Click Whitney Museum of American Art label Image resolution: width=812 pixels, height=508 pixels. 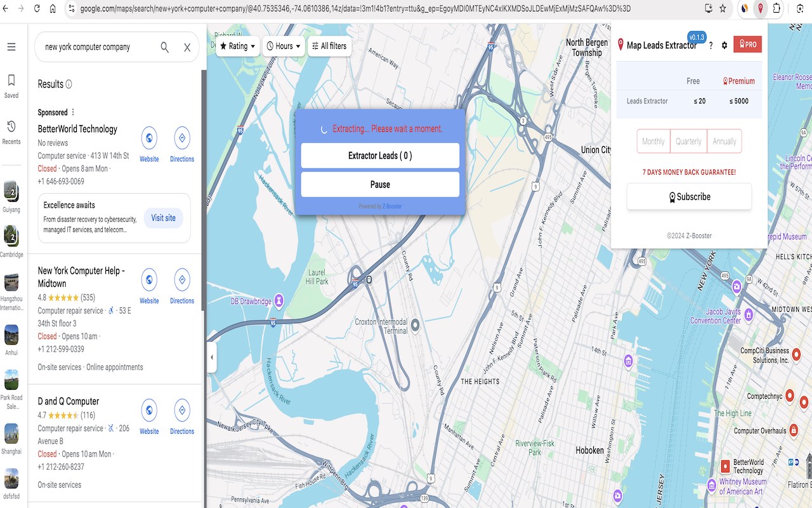[742, 486]
